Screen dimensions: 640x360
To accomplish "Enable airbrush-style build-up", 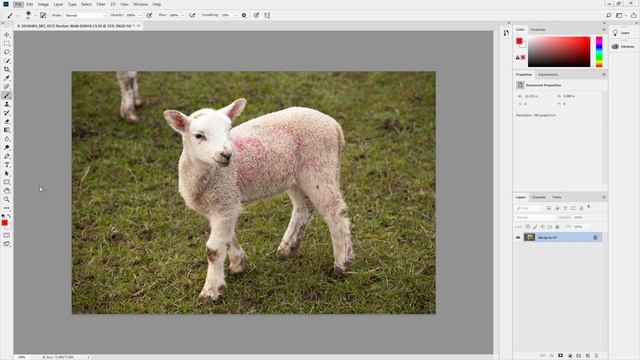I will (192, 15).
